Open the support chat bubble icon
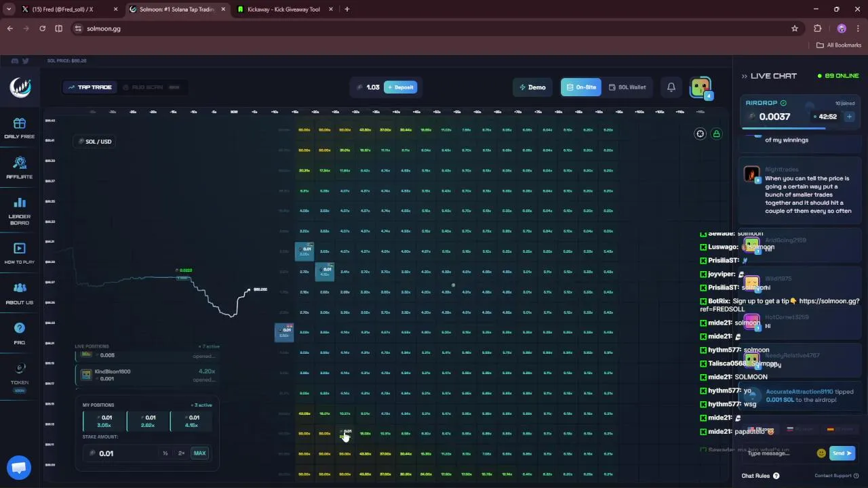This screenshot has height=488, width=868. point(19,468)
